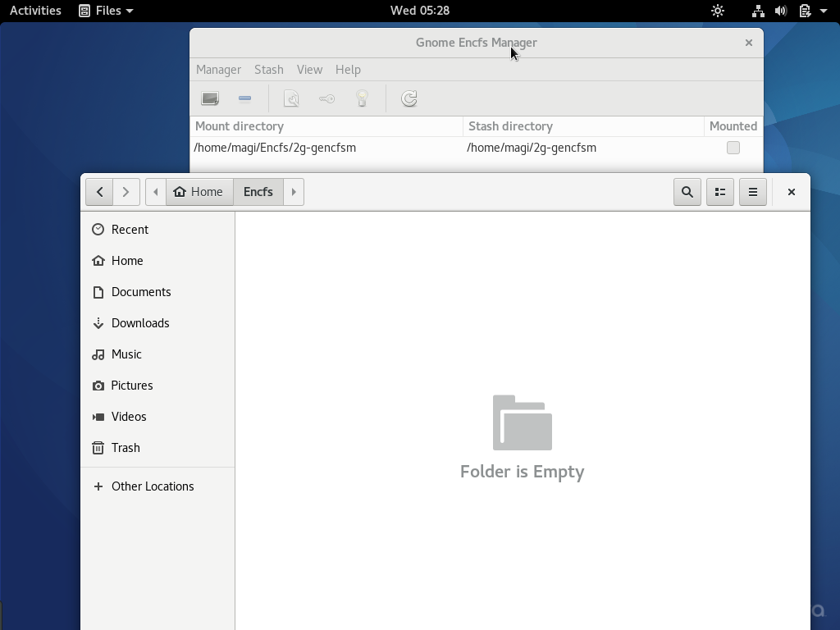Open Videos in the sidebar

(x=157, y=416)
